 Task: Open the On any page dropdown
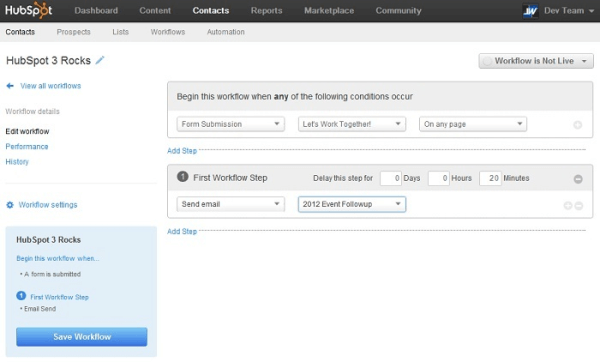[x=473, y=124]
